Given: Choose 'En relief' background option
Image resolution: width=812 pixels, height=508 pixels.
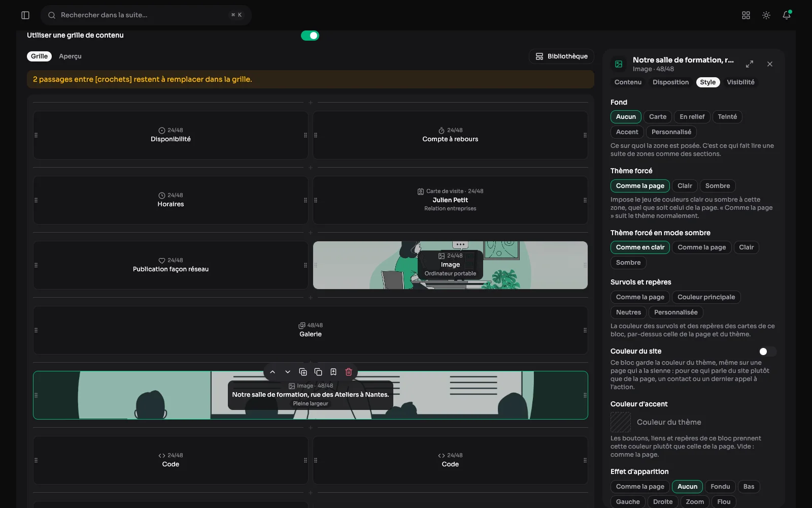Looking at the screenshot, I should (692, 117).
